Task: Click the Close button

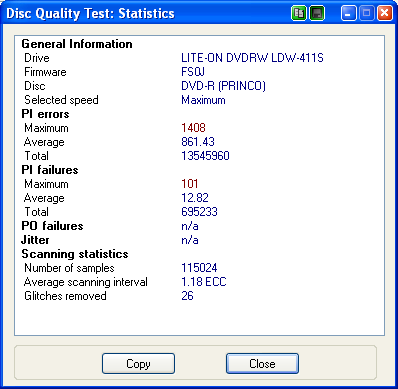Action: point(262,364)
